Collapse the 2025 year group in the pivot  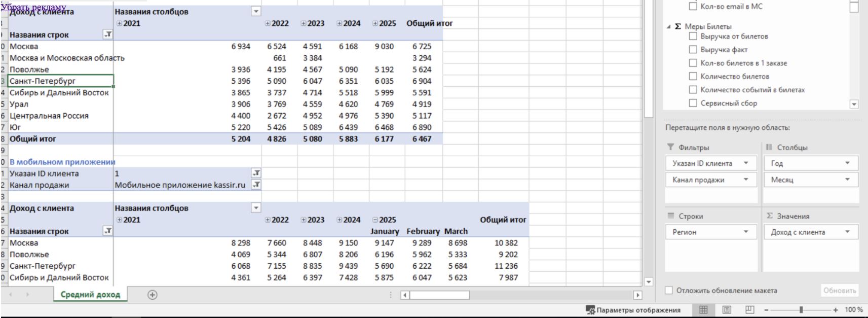tap(375, 220)
